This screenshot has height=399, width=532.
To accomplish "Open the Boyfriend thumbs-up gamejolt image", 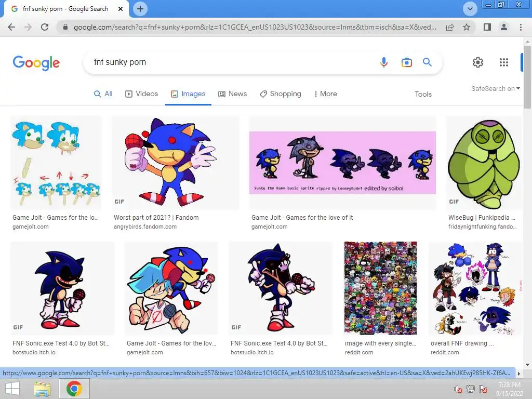I will coord(171,288).
